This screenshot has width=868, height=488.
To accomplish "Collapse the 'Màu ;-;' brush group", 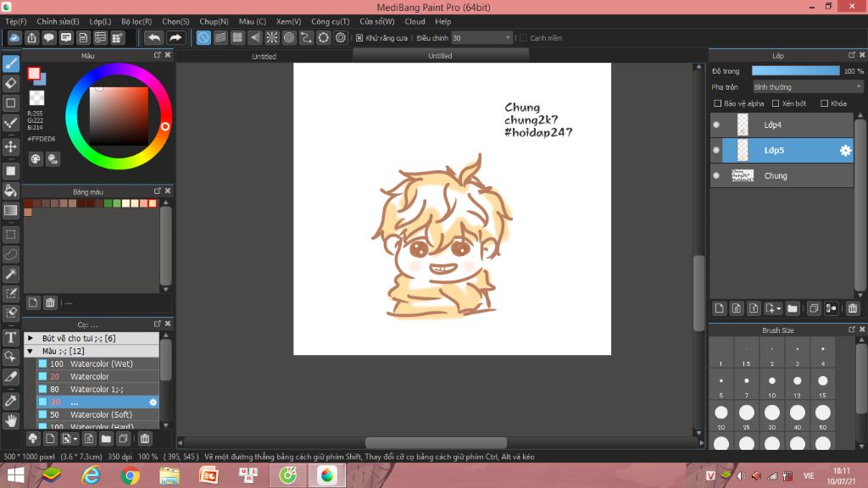I will click(31, 351).
